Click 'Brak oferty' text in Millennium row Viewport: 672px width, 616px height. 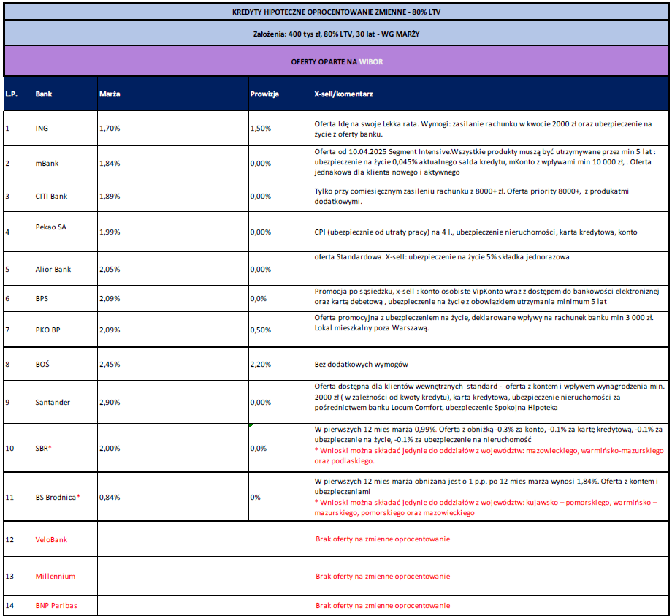coord(382,576)
